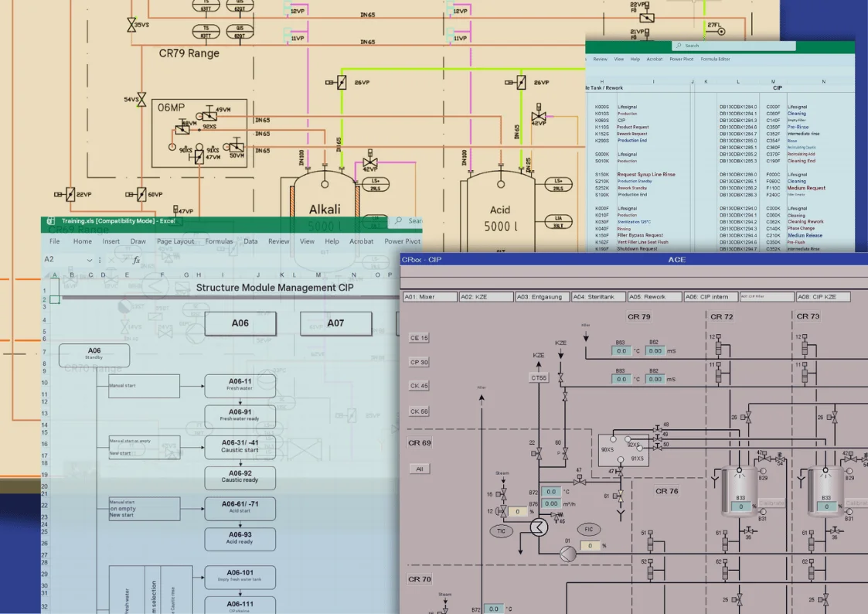Click the search magnifier in the rear Excel window
Screen dimensions: 868x614
coord(679,46)
